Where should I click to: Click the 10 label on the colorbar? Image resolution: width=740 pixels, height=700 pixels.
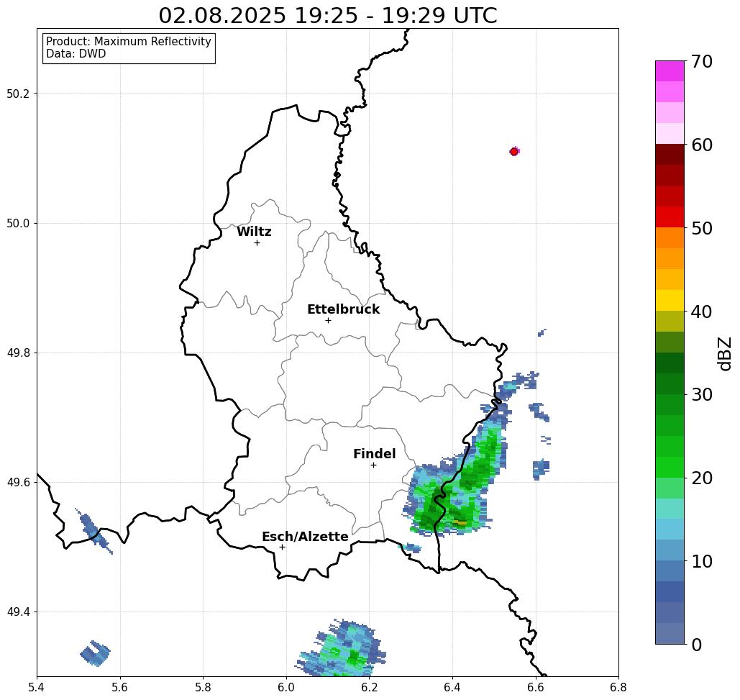[702, 561]
